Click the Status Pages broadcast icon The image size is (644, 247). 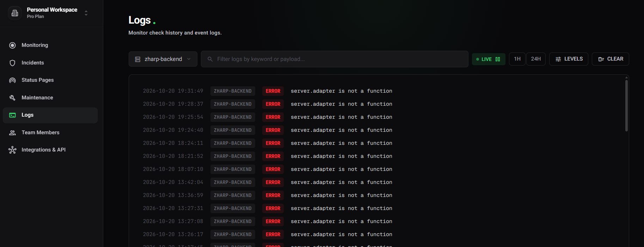(x=12, y=80)
